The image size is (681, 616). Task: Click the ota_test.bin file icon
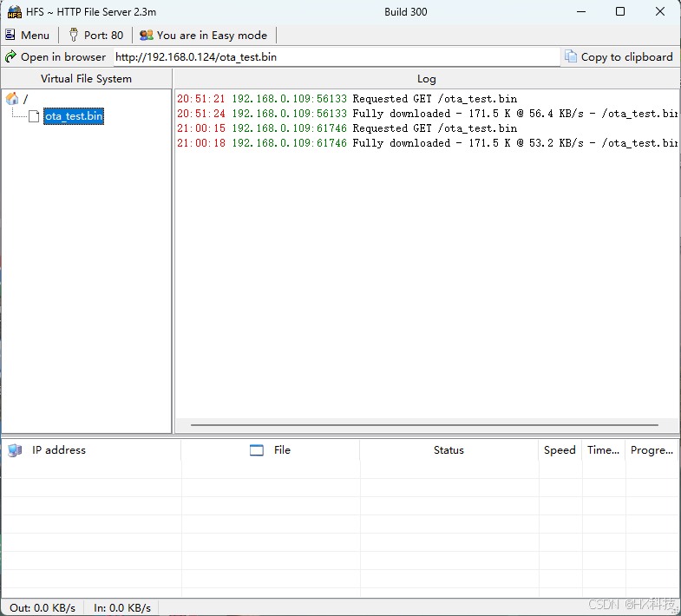34,116
